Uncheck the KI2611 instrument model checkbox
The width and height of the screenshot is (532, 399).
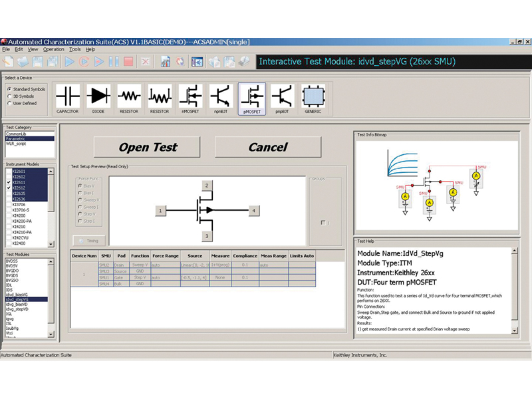coord(9,182)
